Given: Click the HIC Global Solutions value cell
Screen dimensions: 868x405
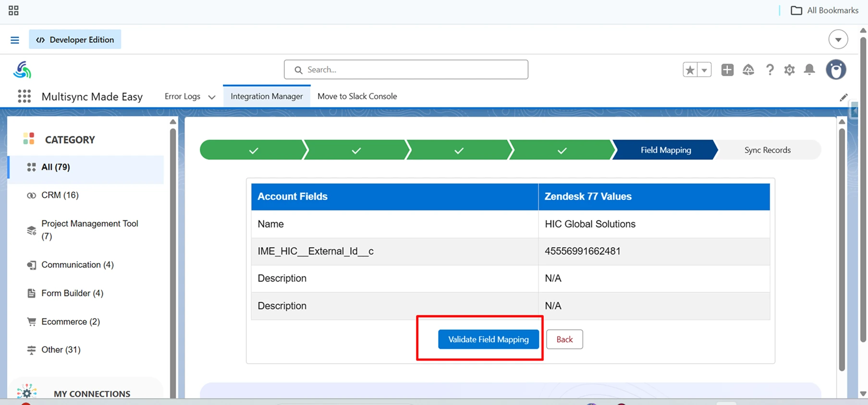Looking at the screenshot, I should tap(654, 224).
